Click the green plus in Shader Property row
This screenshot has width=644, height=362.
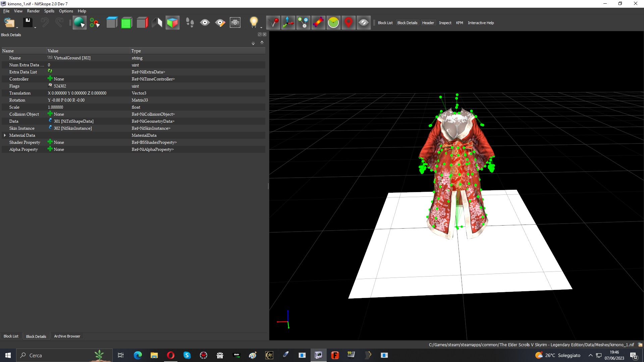tap(50, 142)
